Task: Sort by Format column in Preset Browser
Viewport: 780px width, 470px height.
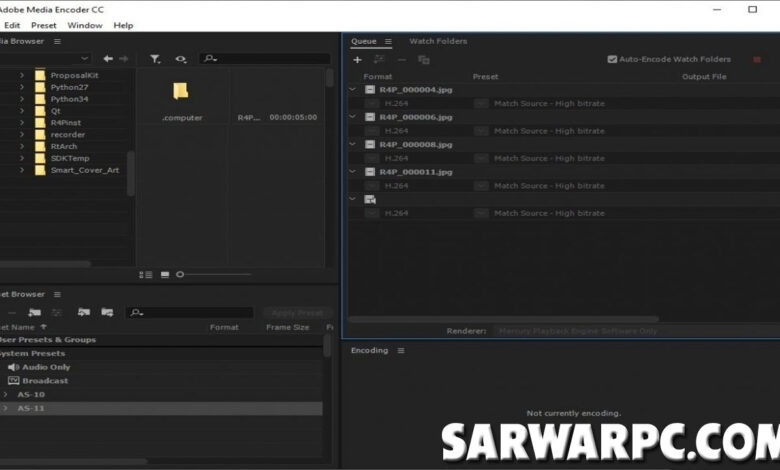Action: pos(224,327)
